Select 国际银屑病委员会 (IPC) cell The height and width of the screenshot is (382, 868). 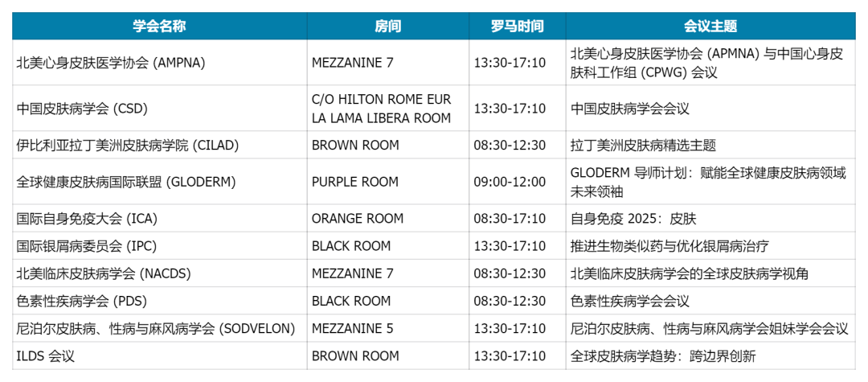[159, 246]
